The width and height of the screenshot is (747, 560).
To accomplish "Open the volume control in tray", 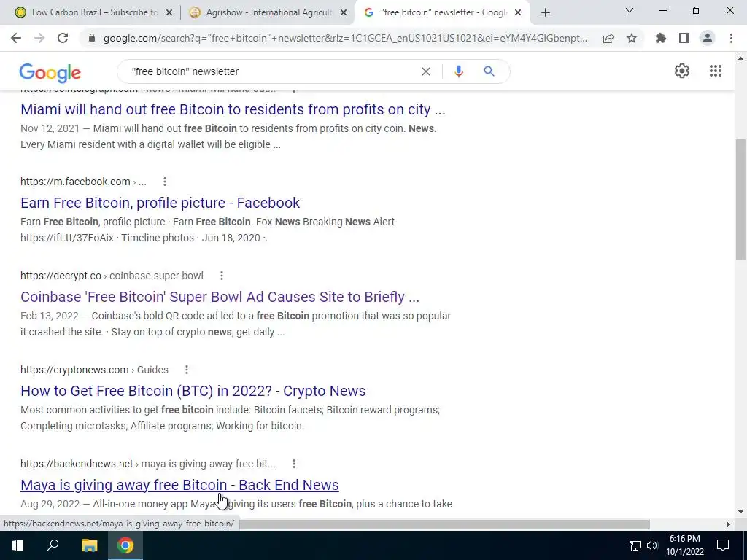I will [x=652, y=545].
